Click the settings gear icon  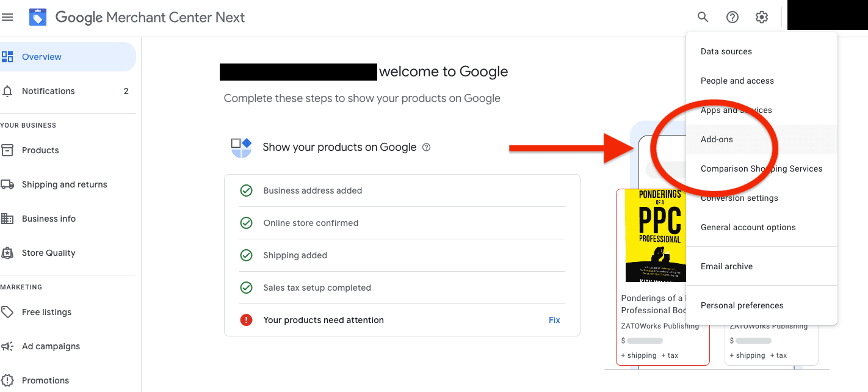click(x=762, y=17)
